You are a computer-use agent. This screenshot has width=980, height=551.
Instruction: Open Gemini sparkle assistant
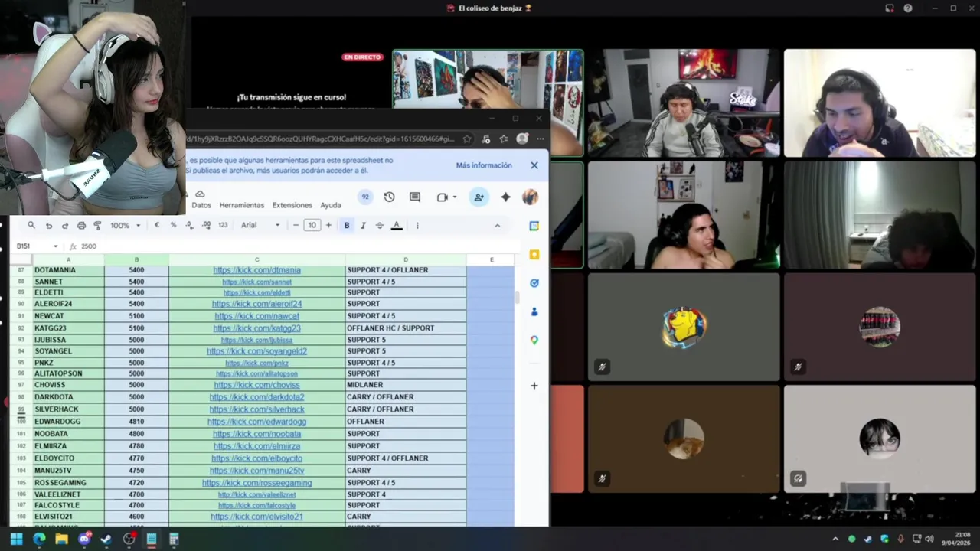505,197
